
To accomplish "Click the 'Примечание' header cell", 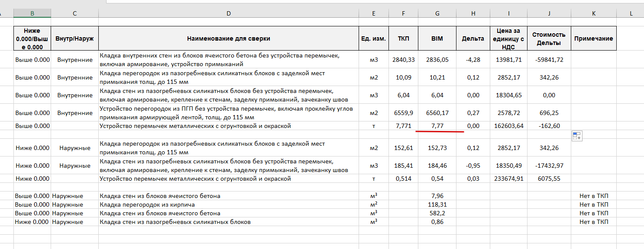I will point(594,38).
